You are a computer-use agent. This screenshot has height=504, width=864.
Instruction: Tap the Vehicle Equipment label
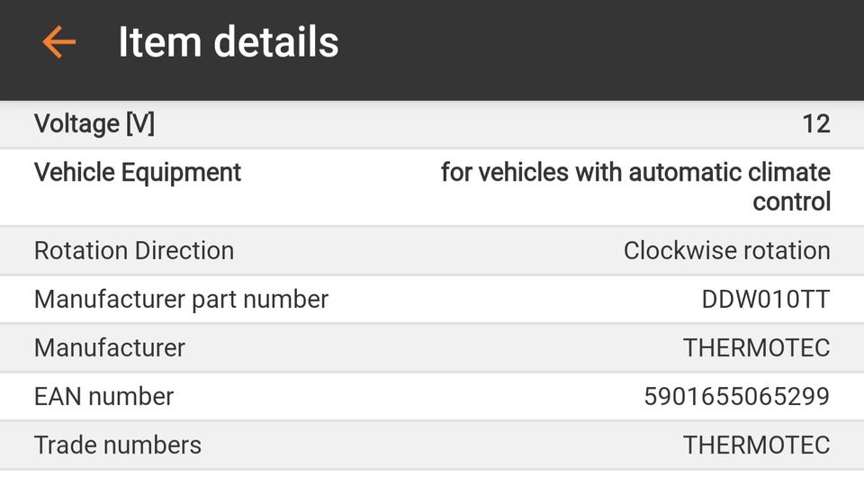(x=138, y=172)
